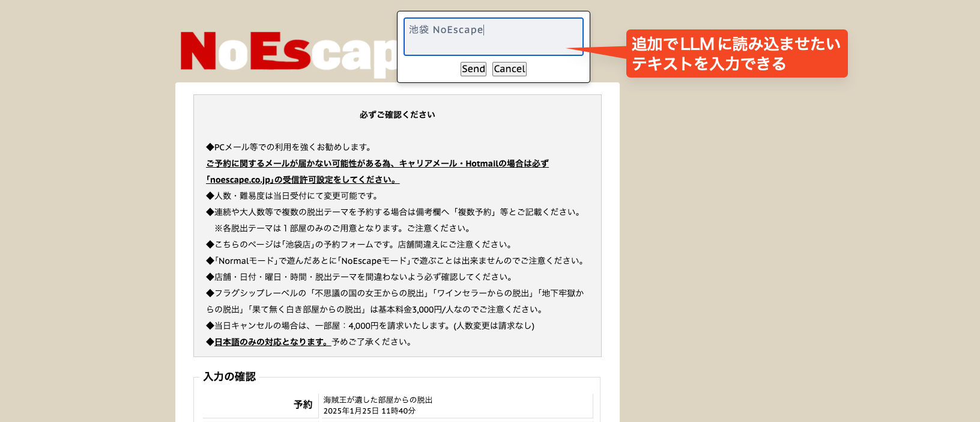Click the underlined 日本語のみの対応となります。
This screenshot has width=980, height=422.
pos(273,342)
